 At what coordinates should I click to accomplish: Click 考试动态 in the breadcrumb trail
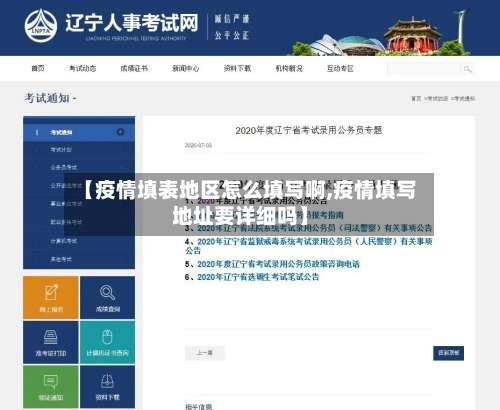coord(437,98)
